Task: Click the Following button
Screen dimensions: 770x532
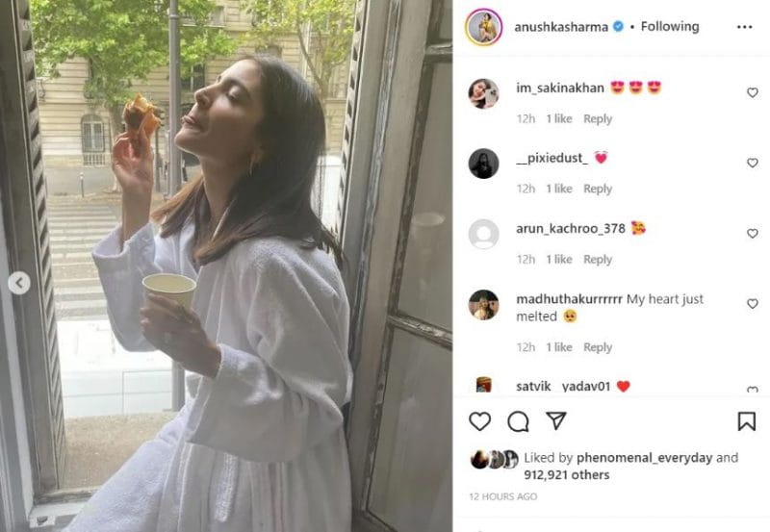Action: coord(670,27)
